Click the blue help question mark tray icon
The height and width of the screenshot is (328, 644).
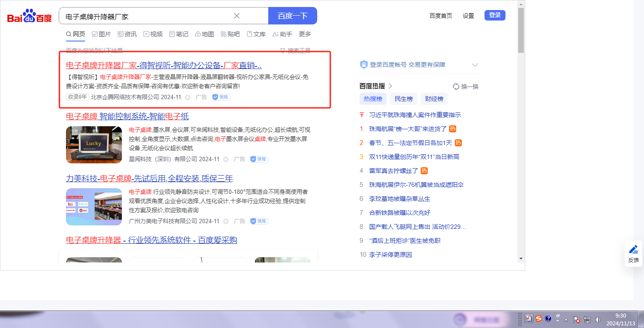coord(548,318)
